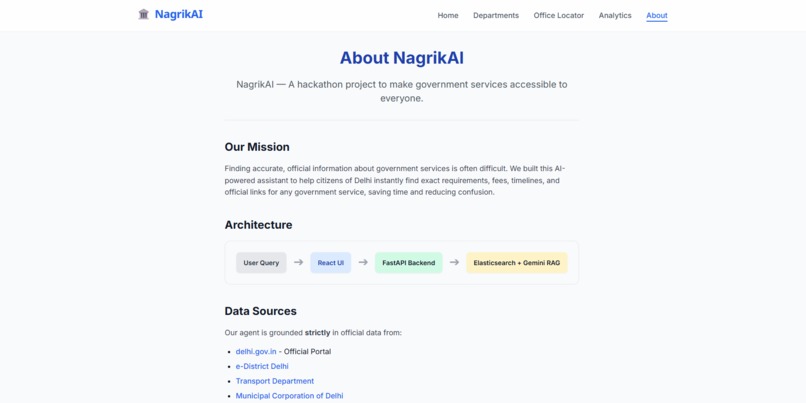The width and height of the screenshot is (806, 403).
Task: Click the Architecture heading
Action: click(x=259, y=225)
